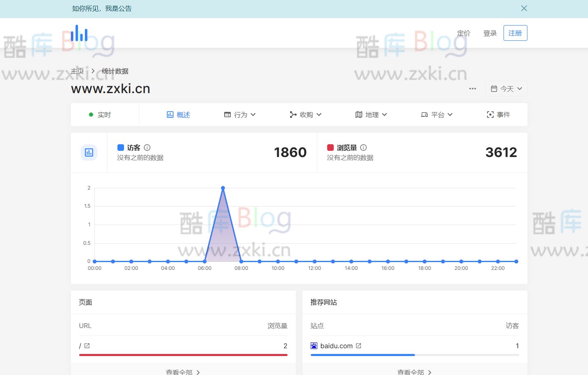Click the blue visitor progress bar

[x=363, y=355]
